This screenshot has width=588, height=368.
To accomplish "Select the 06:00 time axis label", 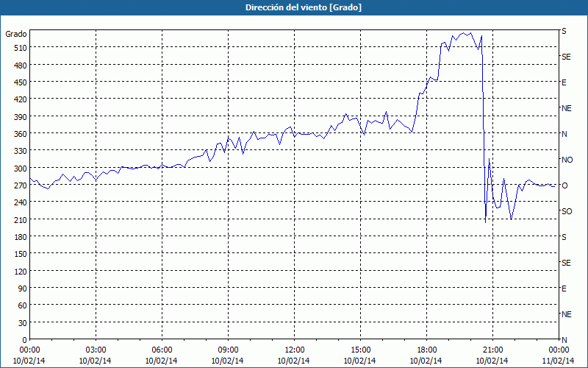I will click(x=162, y=350).
